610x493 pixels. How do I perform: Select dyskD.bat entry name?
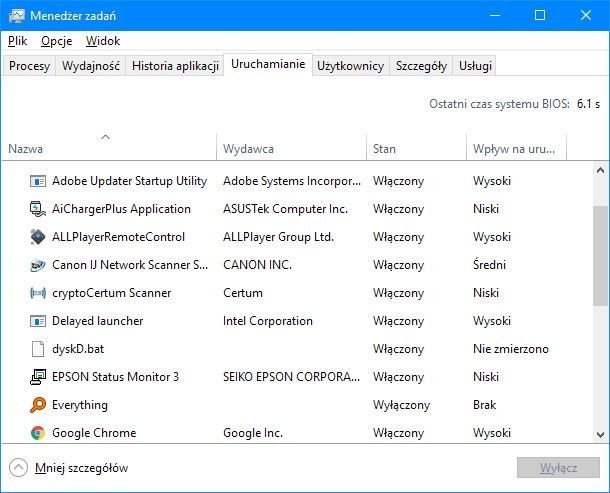coord(78,349)
